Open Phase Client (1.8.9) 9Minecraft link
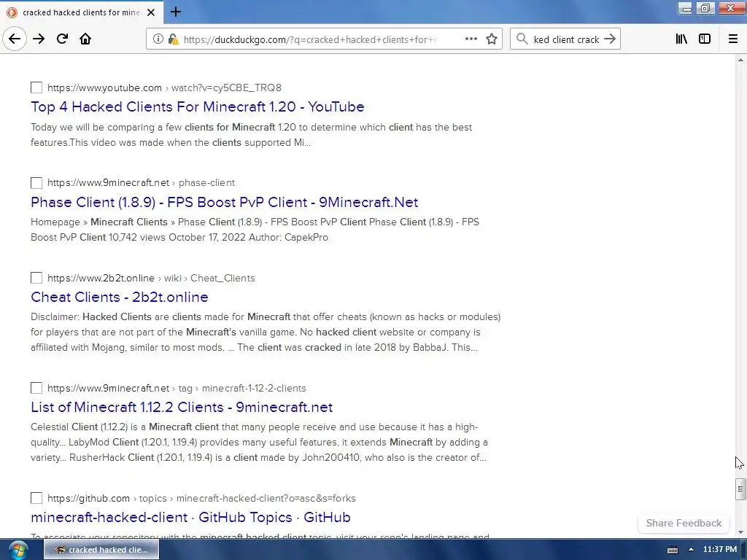 pos(225,203)
